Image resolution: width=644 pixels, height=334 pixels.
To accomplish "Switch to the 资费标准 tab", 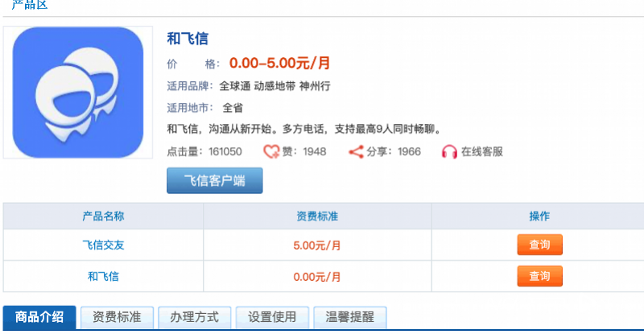I will (117, 317).
